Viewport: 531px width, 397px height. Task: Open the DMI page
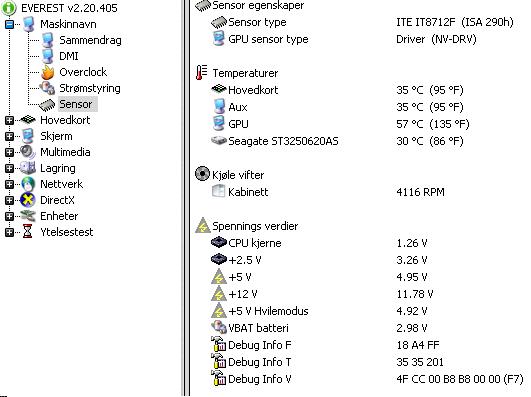coord(69,56)
